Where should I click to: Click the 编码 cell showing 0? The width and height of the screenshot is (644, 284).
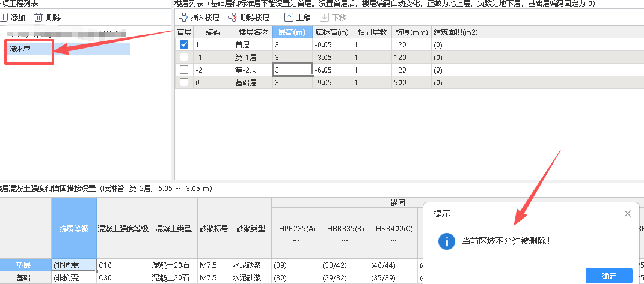213,82
